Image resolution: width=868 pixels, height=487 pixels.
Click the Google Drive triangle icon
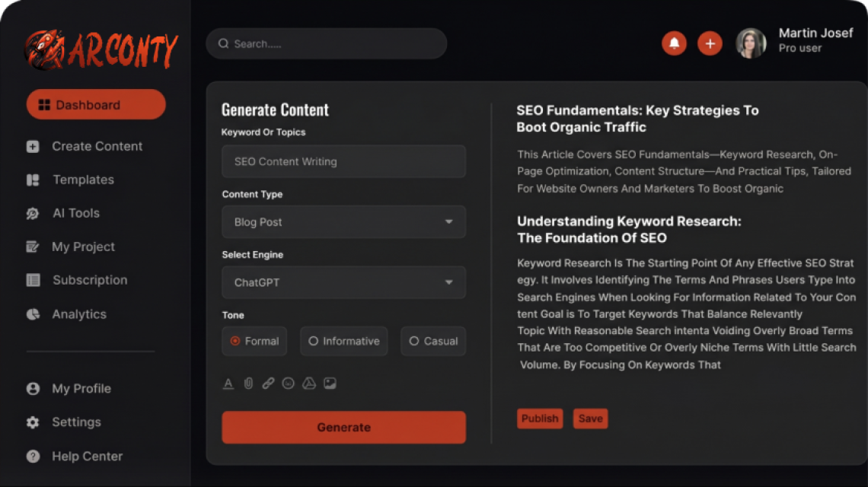click(x=309, y=383)
